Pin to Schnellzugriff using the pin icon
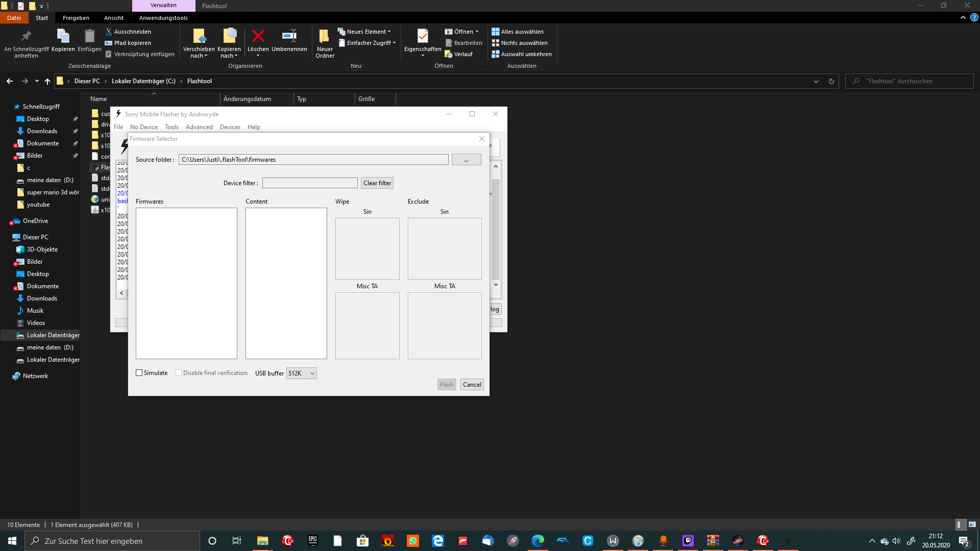 [26, 36]
